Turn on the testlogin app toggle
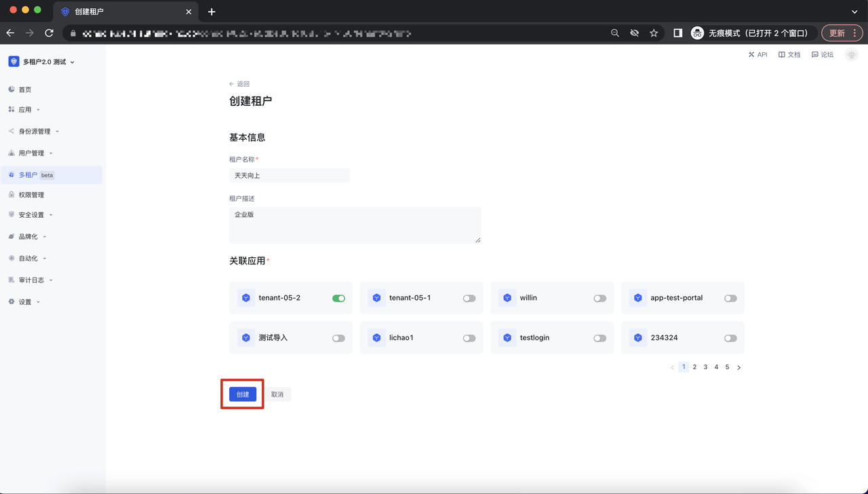The height and width of the screenshot is (494, 868). click(x=599, y=338)
